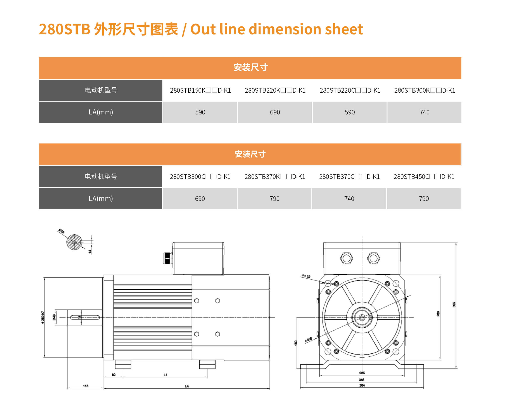Click 电动机型号 label beside 280STB300C model
Screen dimensions: 516x420
tap(101, 177)
